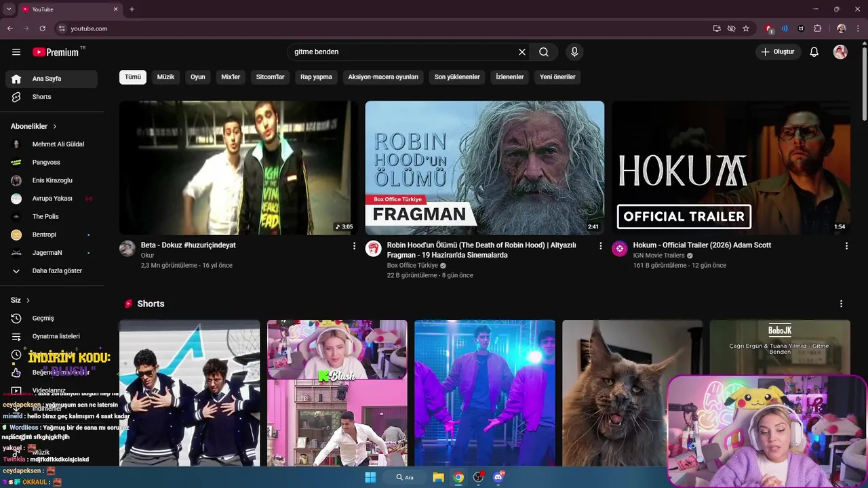The width and height of the screenshot is (868, 488).
Task: Open File Explorer from taskbar
Action: (438, 477)
